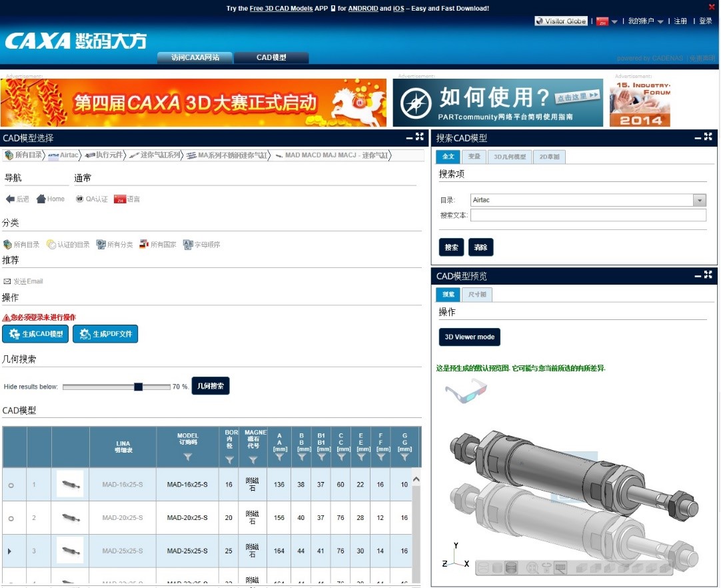The width and height of the screenshot is (721, 588).
Task: Switch to the 3D几何模型 search tab
Action: tap(509, 157)
